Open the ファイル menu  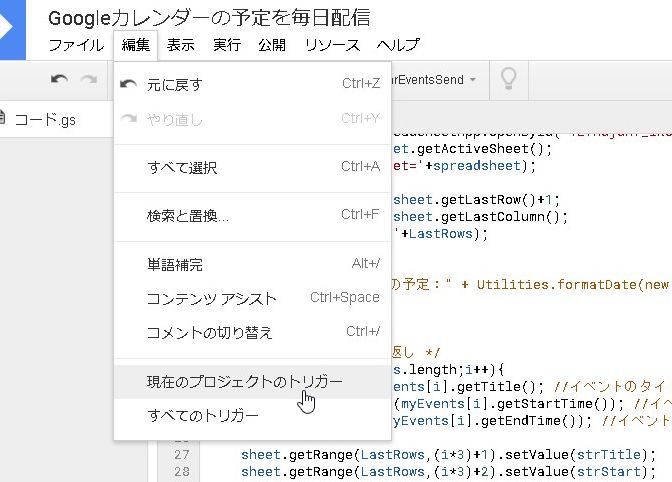point(76,45)
